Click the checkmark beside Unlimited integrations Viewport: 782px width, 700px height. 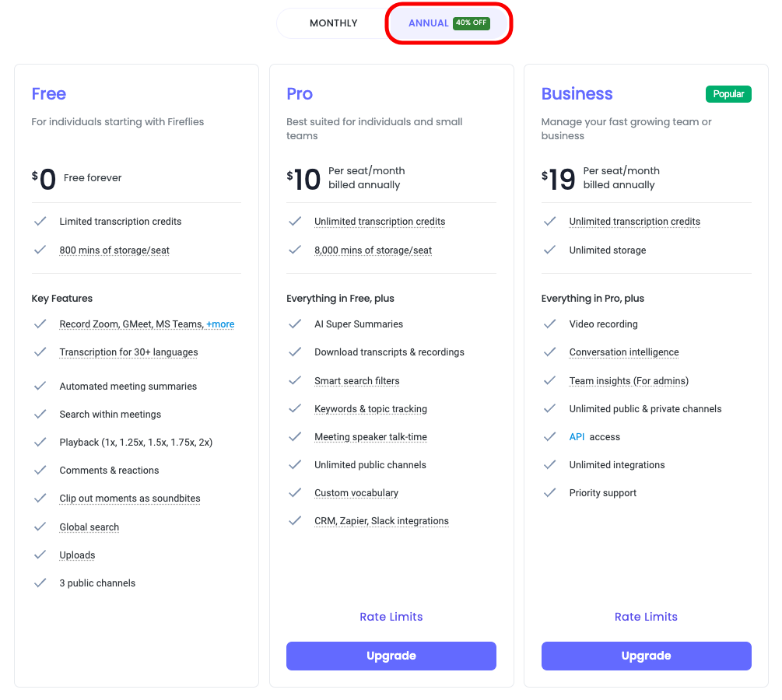point(550,465)
